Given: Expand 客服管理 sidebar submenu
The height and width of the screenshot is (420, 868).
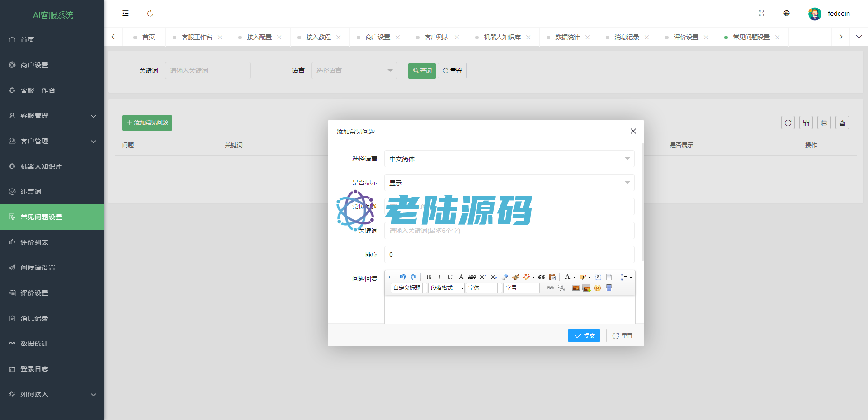Looking at the screenshot, I should coord(52,116).
